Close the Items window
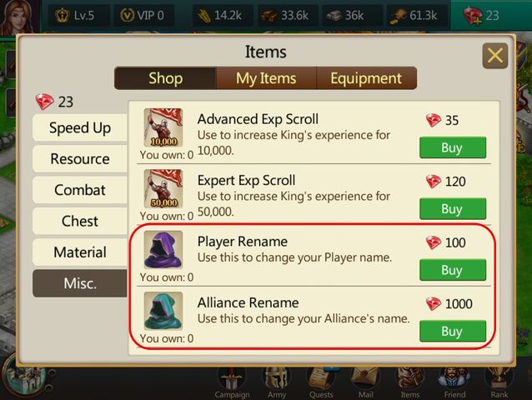The width and height of the screenshot is (532, 400). [x=495, y=56]
